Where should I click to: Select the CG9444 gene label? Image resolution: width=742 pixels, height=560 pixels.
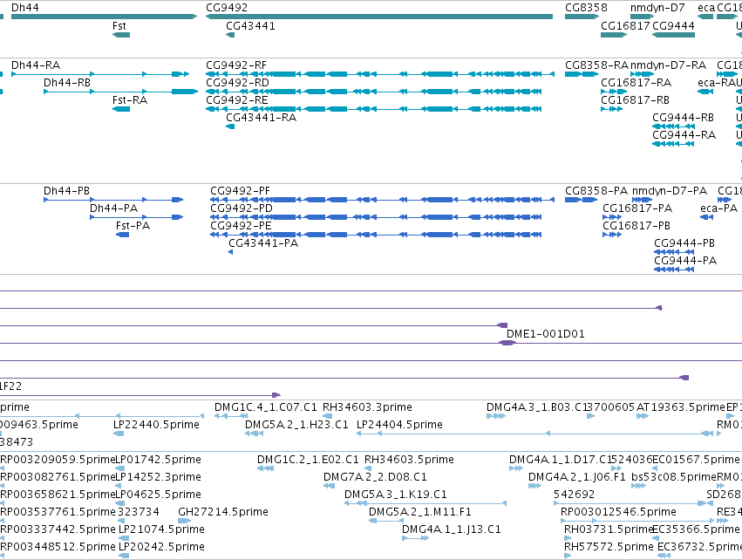tap(673, 26)
